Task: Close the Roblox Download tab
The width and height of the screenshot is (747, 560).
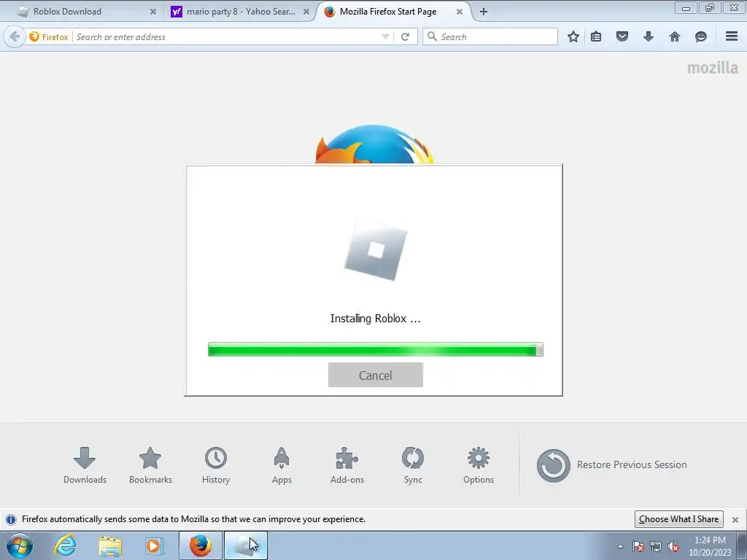Action: click(153, 12)
